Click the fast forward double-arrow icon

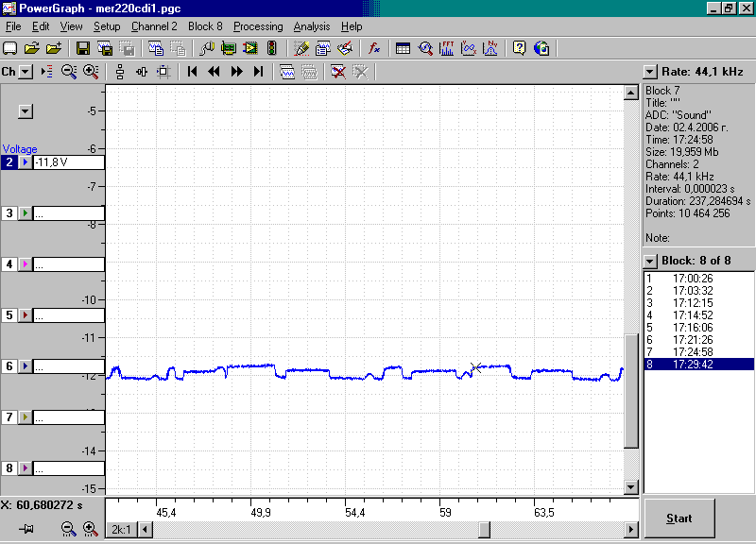pyautogui.click(x=236, y=72)
